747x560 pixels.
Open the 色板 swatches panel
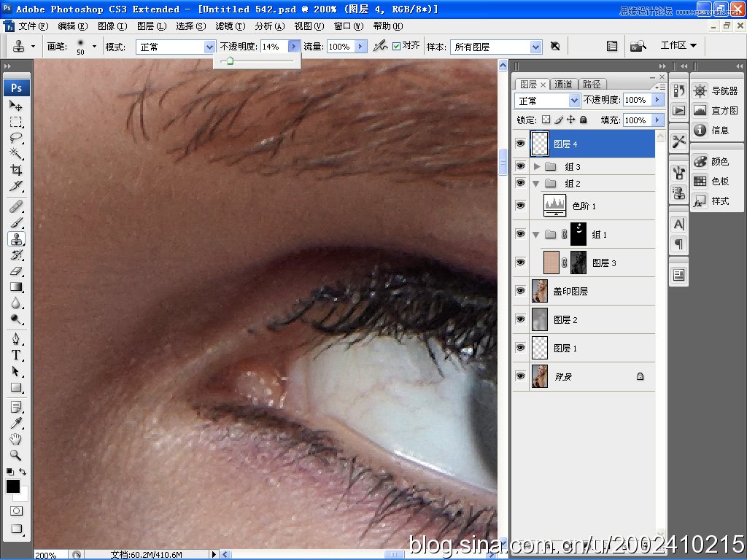click(x=711, y=181)
